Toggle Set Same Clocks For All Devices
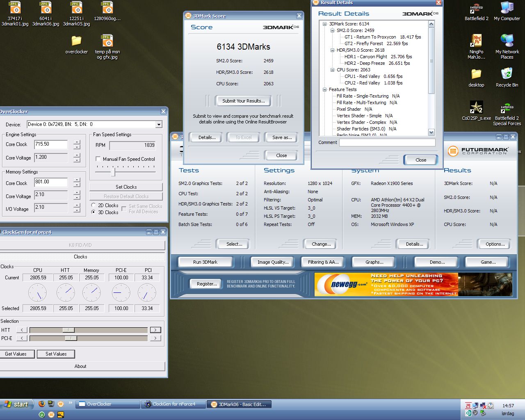525x420 pixels. (124, 209)
